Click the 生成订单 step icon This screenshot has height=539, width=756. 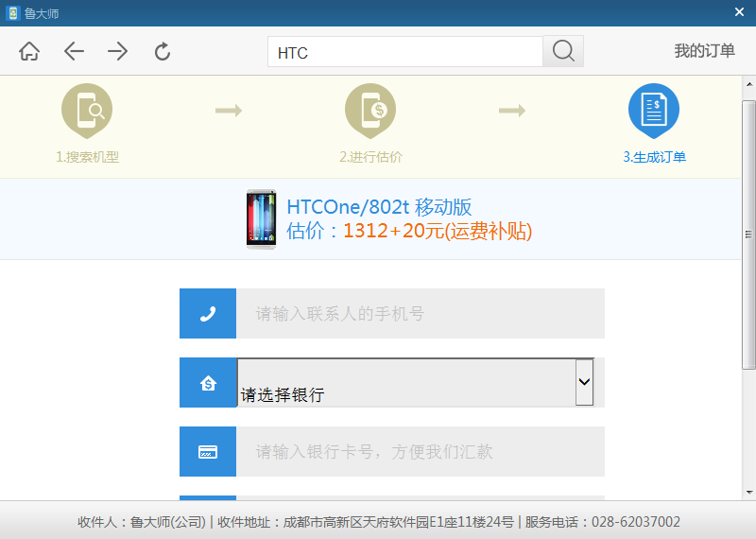coord(654,111)
